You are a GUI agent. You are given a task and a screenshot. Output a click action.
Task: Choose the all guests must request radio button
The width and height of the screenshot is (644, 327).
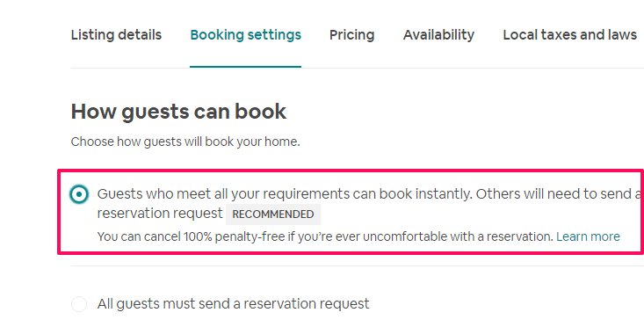[79, 304]
